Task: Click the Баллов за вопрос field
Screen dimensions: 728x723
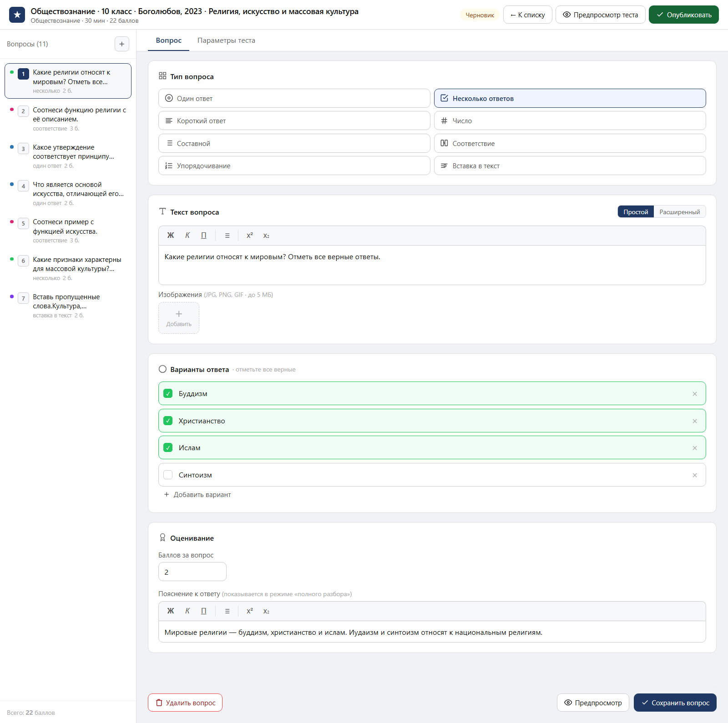Action: (x=192, y=572)
